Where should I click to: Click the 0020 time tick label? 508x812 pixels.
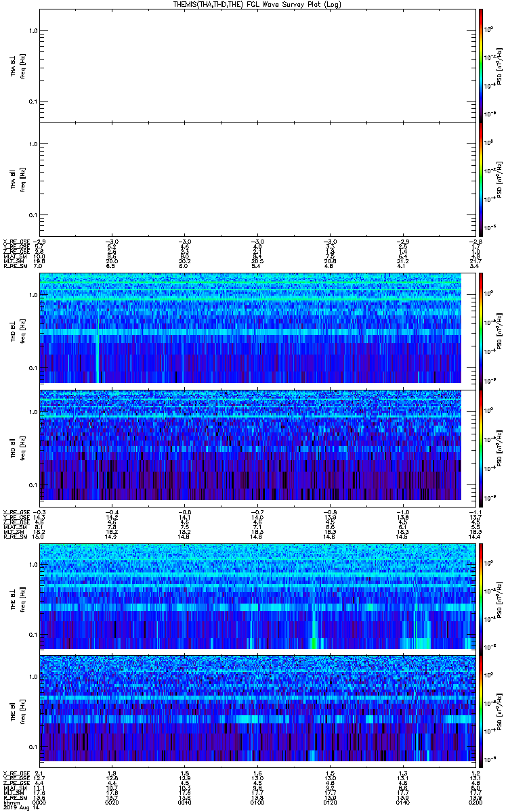112,803
